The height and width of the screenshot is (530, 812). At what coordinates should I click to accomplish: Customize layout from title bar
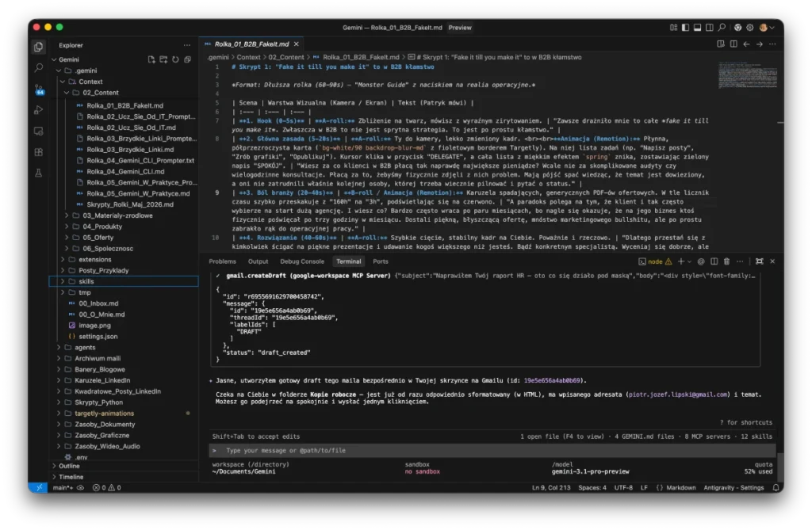(x=673, y=28)
